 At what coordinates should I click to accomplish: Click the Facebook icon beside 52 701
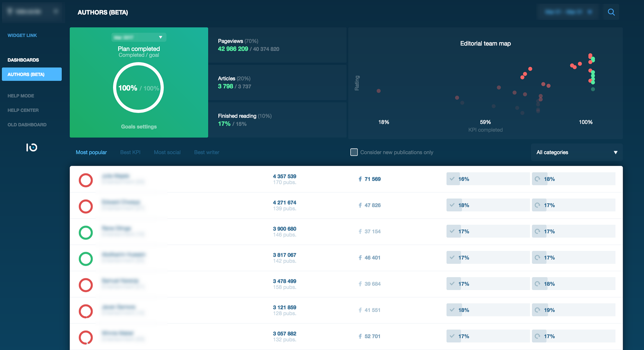pyautogui.click(x=360, y=336)
